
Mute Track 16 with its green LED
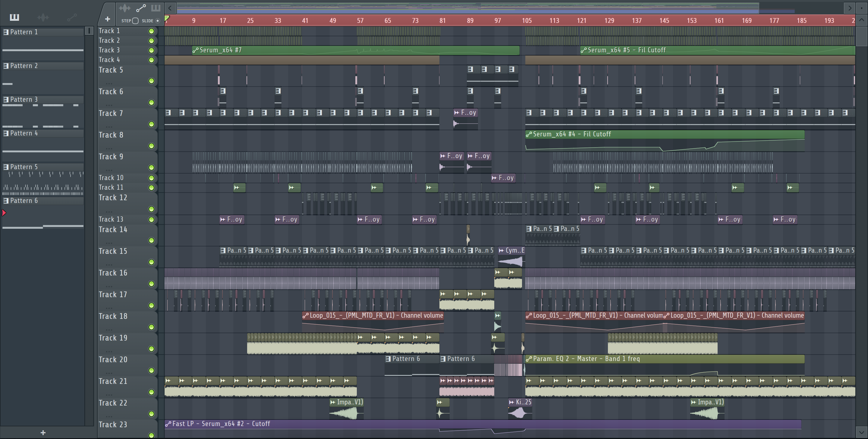(151, 284)
